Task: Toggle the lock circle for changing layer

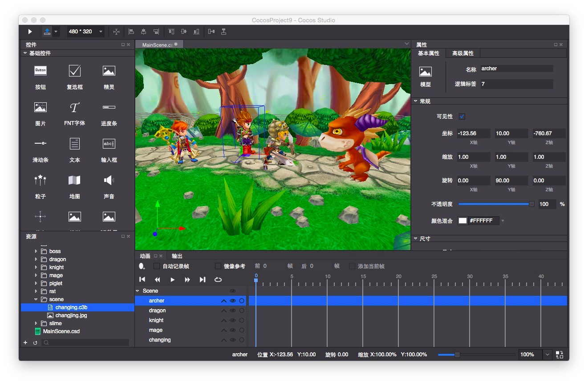Action: (242, 340)
